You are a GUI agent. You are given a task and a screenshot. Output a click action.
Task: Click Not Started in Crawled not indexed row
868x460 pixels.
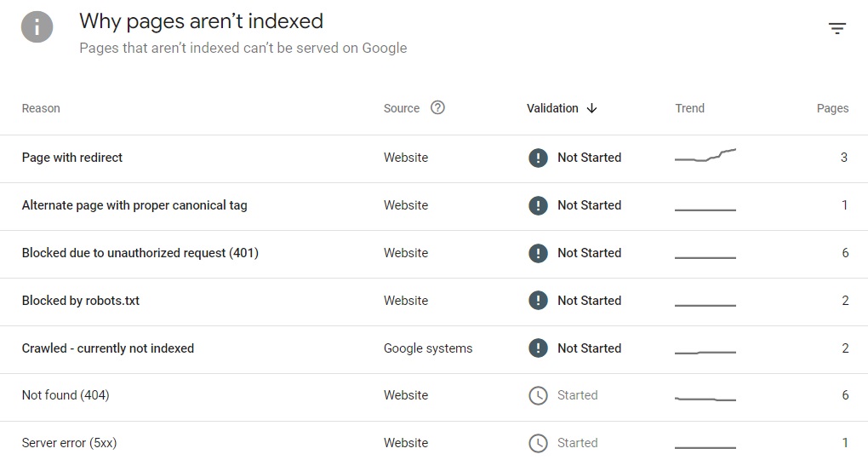pos(590,348)
